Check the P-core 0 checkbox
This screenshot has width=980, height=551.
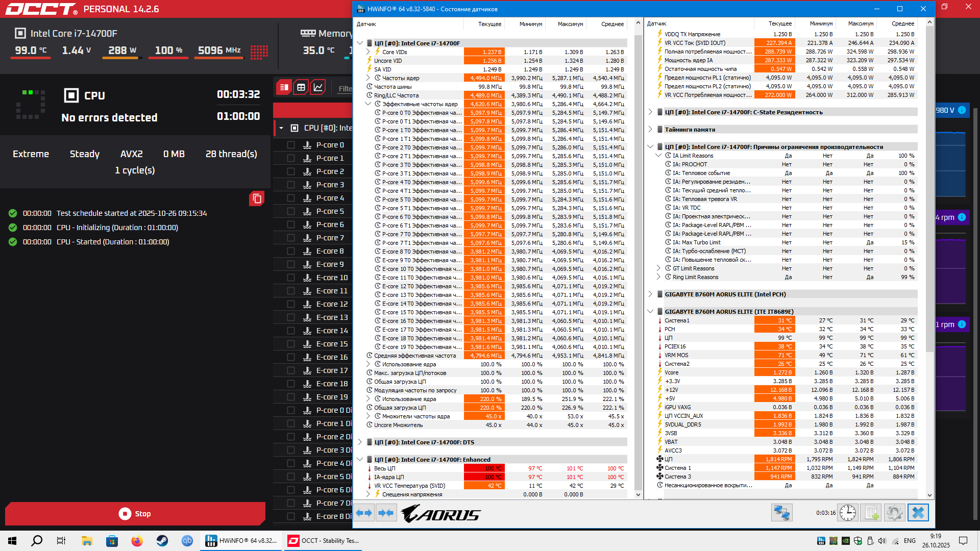(x=291, y=145)
